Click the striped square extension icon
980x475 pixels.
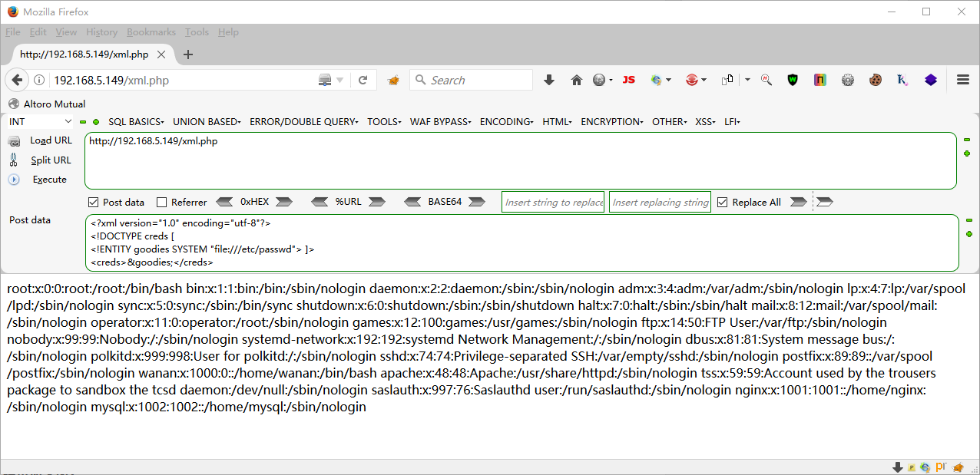pos(820,80)
